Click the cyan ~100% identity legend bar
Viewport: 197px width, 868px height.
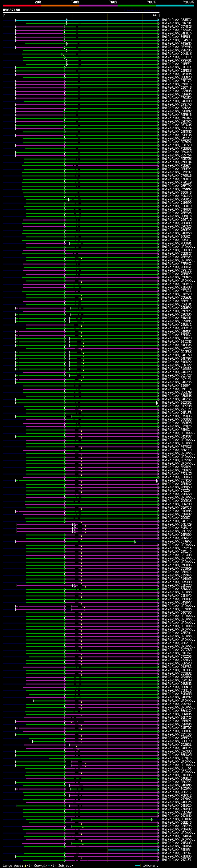point(175,6)
